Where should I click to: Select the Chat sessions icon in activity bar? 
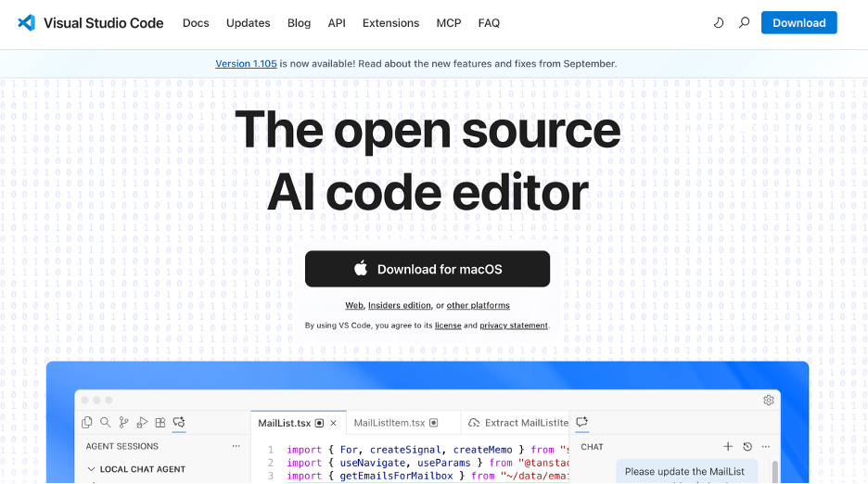[179, 423]
